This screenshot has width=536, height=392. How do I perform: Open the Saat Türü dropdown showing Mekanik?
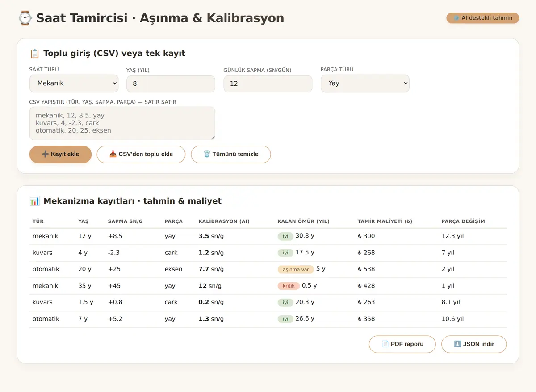click(74, 83)
